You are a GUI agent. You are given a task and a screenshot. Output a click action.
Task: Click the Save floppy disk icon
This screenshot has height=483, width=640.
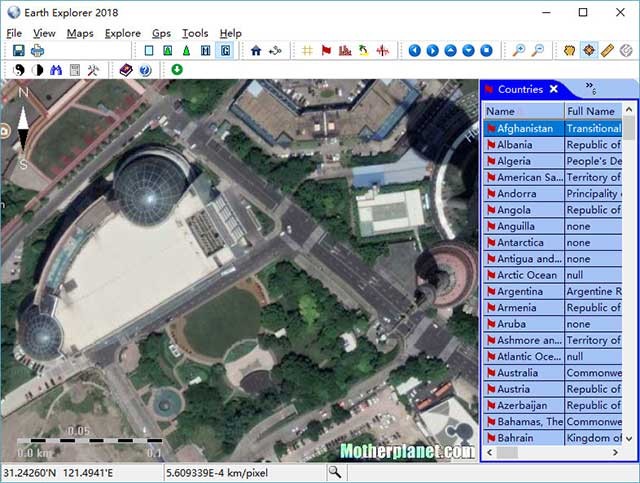(17, 50)
